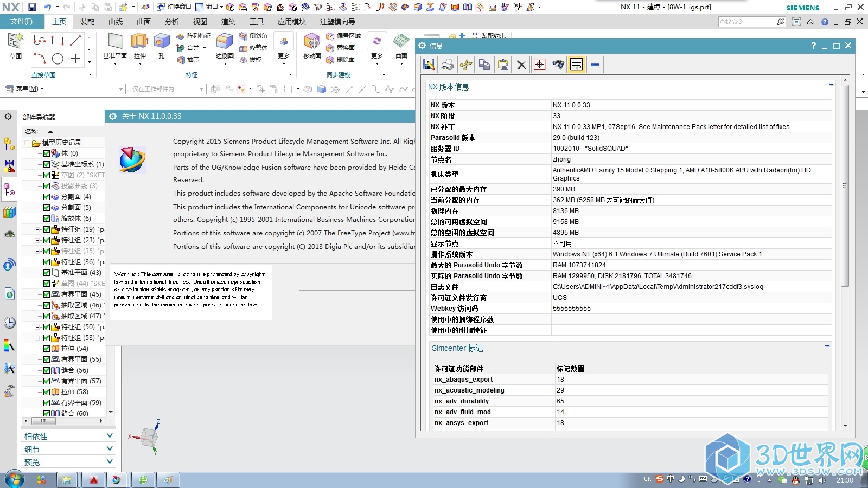Image resolution: width=868 pixels, height=488 pixels.
Task: Switch to the 装配 ribbon tab
Action: (x=87, y=22)
